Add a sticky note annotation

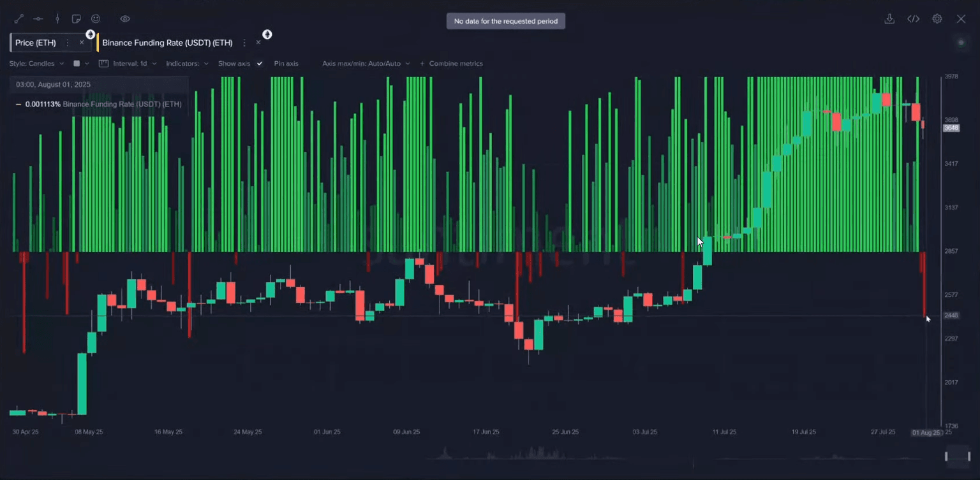tap(77, 19)
